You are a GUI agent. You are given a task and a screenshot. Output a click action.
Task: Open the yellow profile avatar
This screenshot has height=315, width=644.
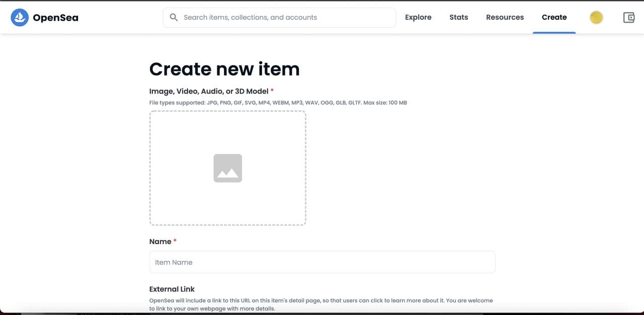[596, 18]
